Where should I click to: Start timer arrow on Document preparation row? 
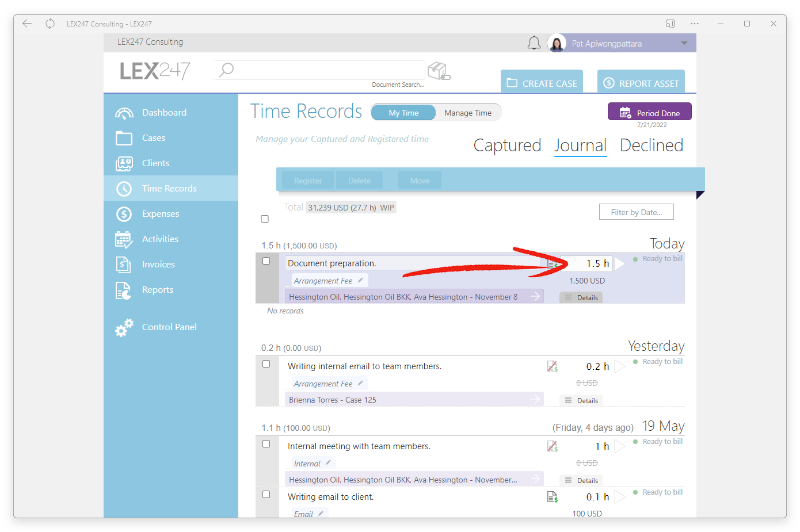click(x=619, y=263)
